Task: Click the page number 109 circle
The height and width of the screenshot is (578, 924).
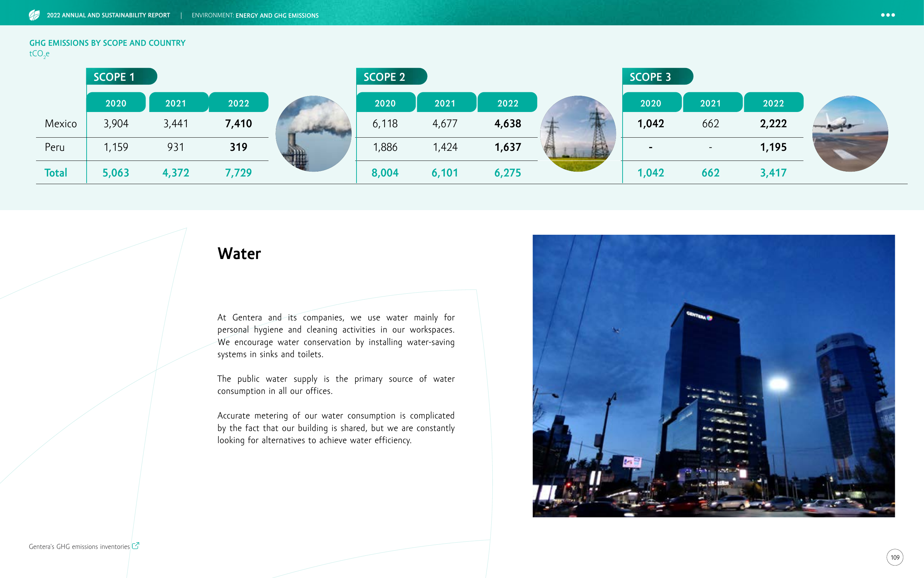Action: [x=895, y=557]
